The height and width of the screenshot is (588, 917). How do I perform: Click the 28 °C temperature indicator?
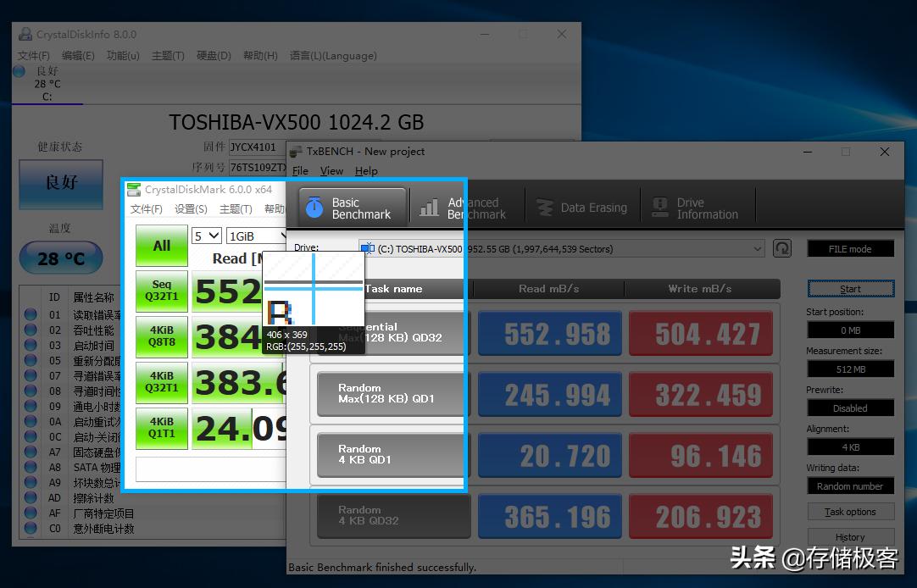(x=61, y=258)
